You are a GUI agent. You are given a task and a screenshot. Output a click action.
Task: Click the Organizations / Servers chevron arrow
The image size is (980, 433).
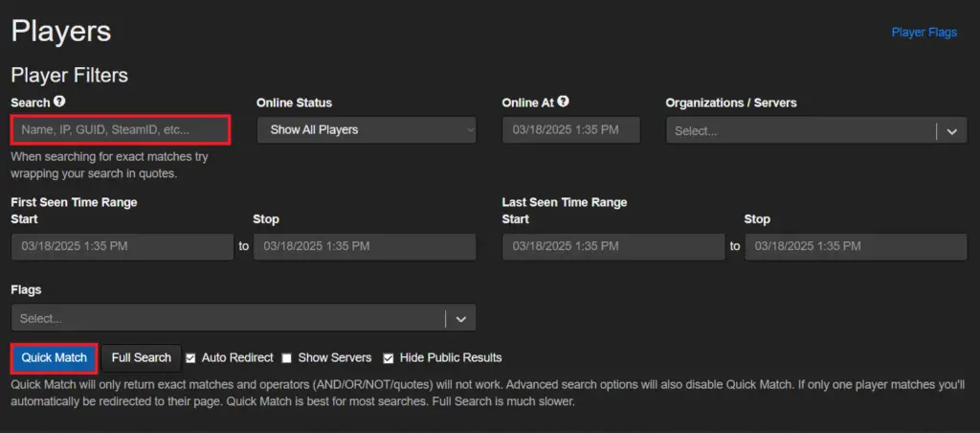click(x=952, y=131)
